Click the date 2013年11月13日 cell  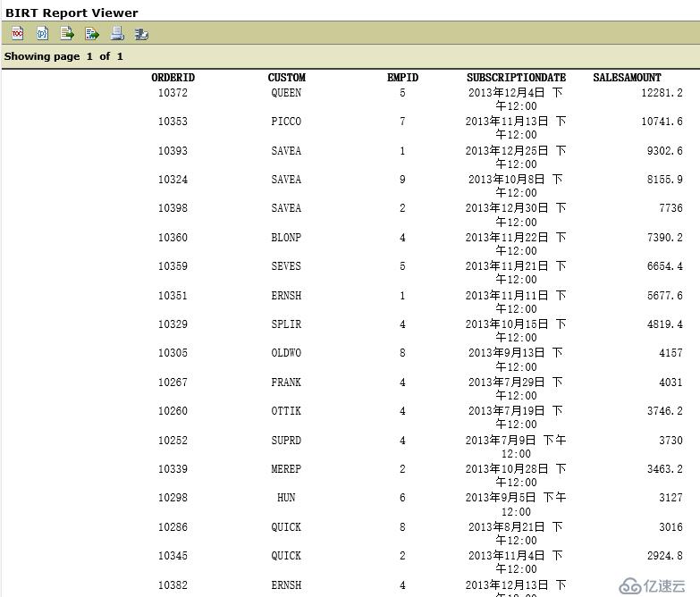click(516, 128)
